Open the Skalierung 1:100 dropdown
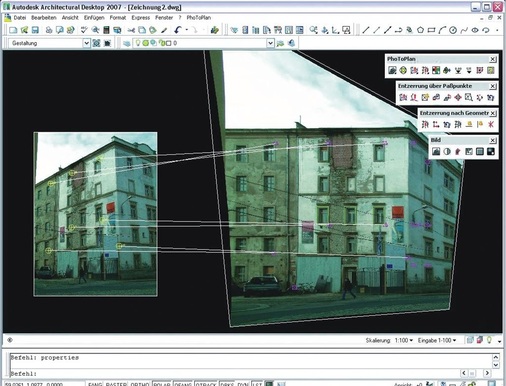The height and width of the screenshot is (386, 506). (404, 340)
